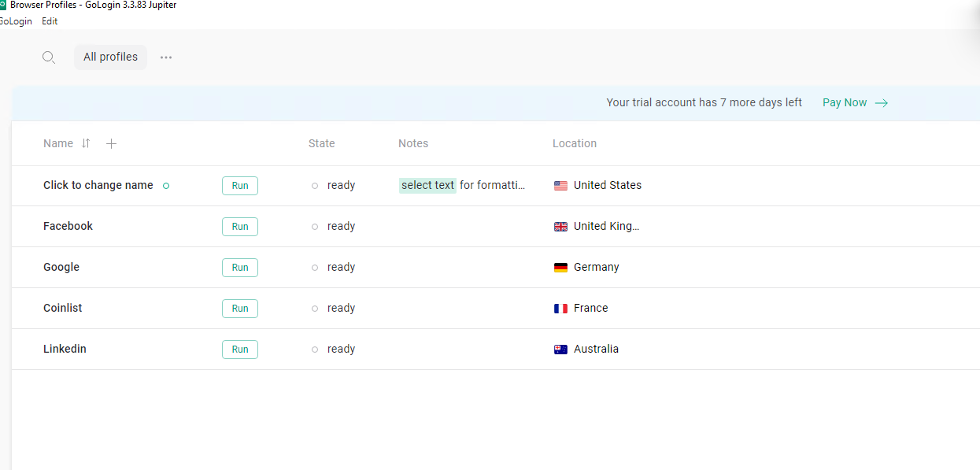The height and width of the screenshot is (470, 980).
Task: Select the Google profile name
Action: point(61,267)
